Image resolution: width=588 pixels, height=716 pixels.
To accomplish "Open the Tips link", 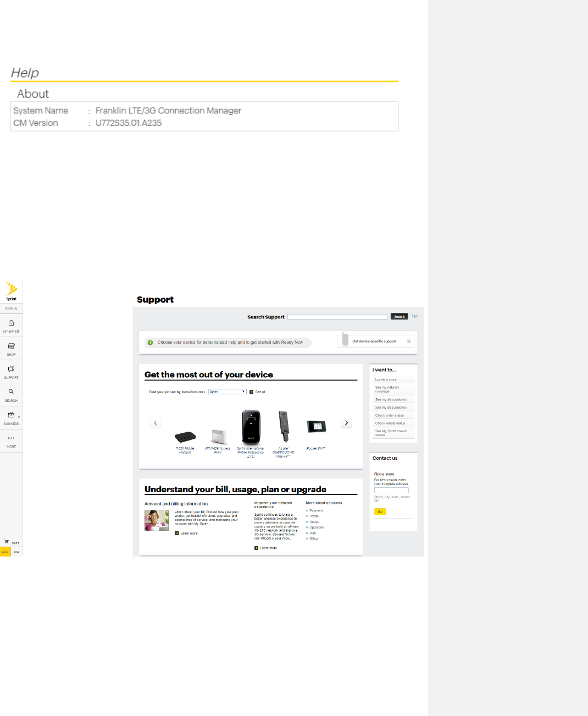I will click(414, 316).
